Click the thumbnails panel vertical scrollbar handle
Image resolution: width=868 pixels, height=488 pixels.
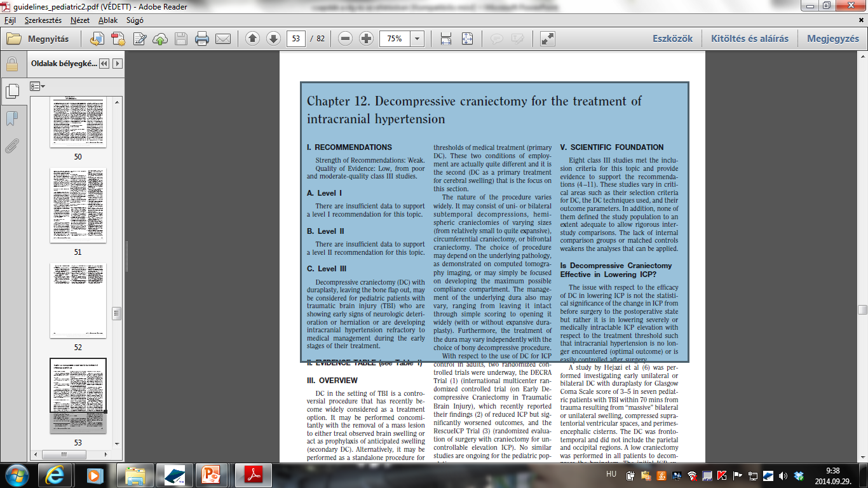pyautogui.click(x=117, y=313)
